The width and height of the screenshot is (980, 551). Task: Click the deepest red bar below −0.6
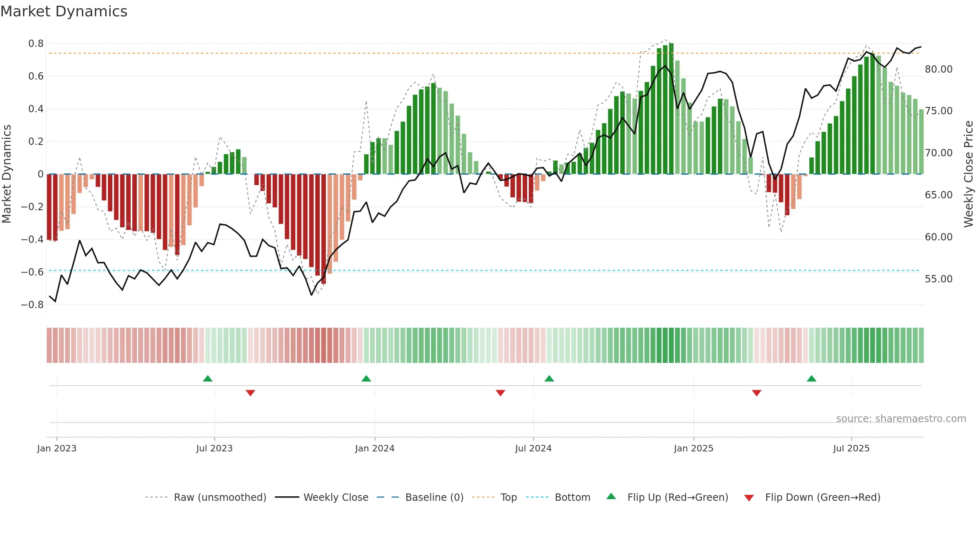pyautogui.click(x=323, y=229)
